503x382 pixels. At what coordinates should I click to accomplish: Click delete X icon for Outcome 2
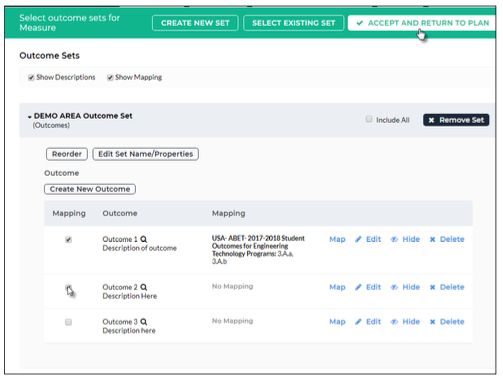pos(433,287)
